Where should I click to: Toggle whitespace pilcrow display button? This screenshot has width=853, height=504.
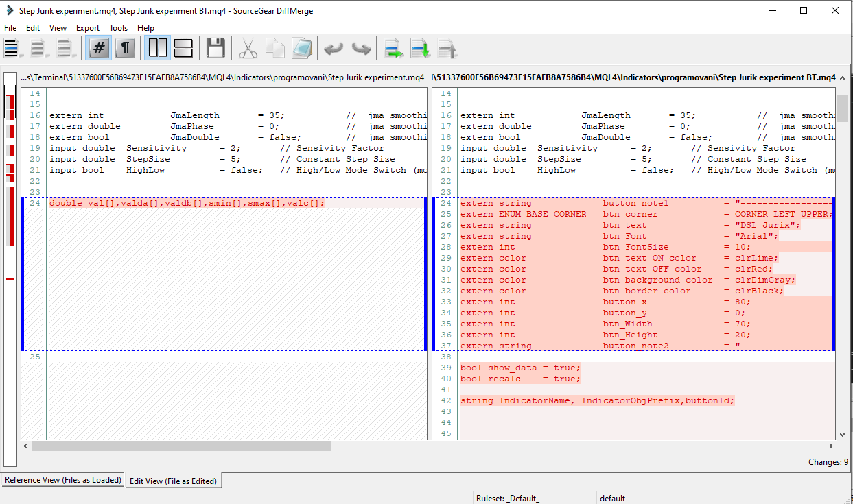pyautogui.click(x=124, y=48)
